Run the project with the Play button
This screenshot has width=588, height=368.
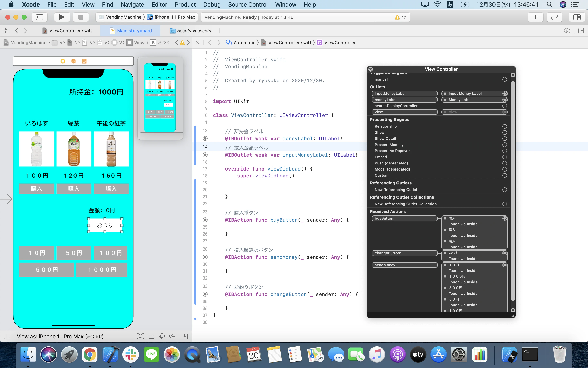62,17
